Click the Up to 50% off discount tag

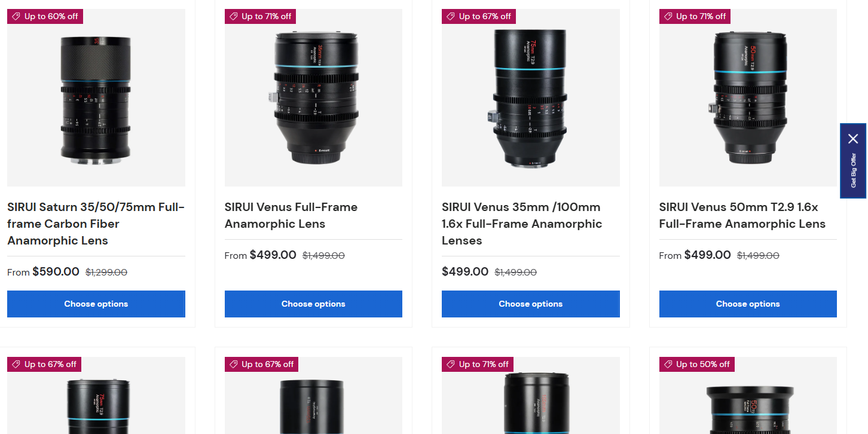point(696,364)
